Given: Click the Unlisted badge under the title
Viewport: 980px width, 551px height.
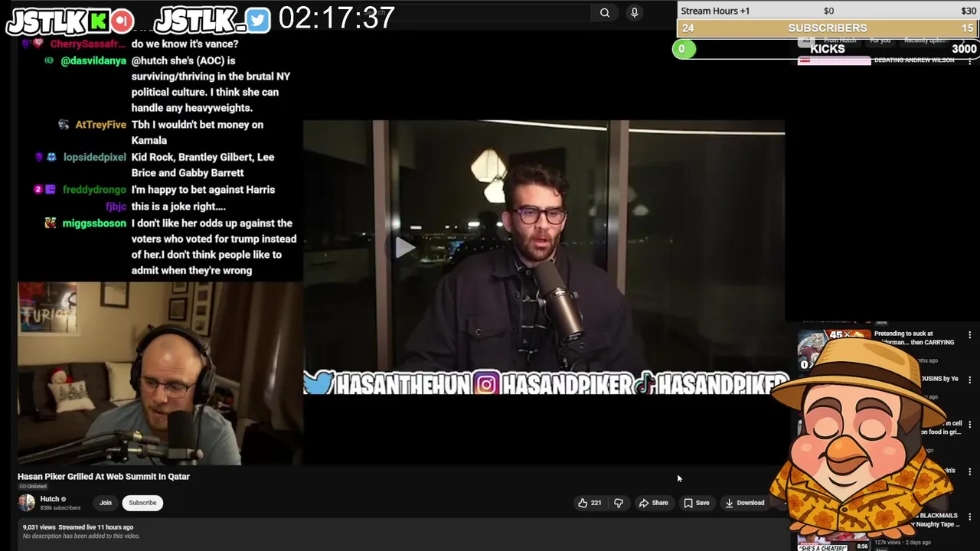Looking at the screenshot, I should (33, 487).
